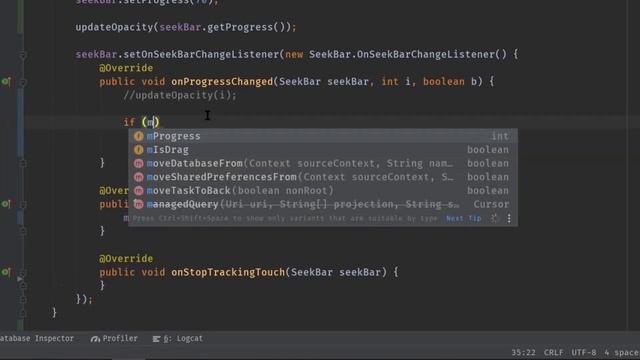640x360 pixels.
Task: Click the 'boolean b' parameter
Action: 450,82
